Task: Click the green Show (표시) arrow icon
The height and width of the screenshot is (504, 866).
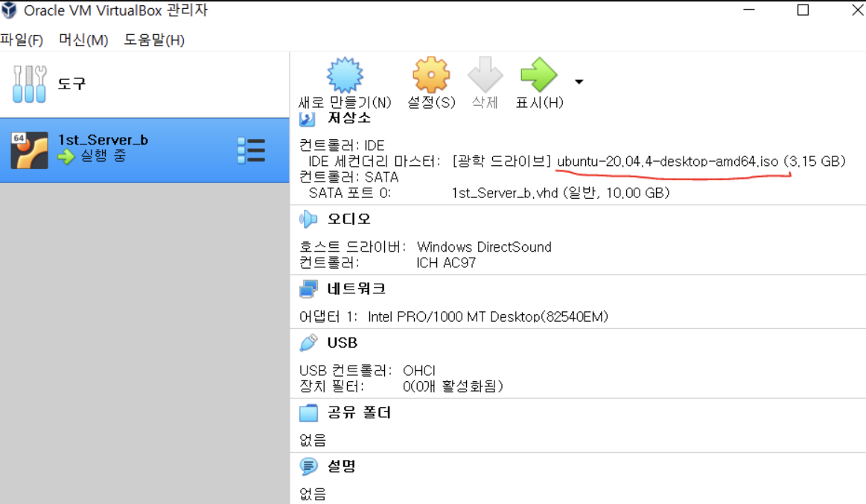Action: (x=538, y=74)
